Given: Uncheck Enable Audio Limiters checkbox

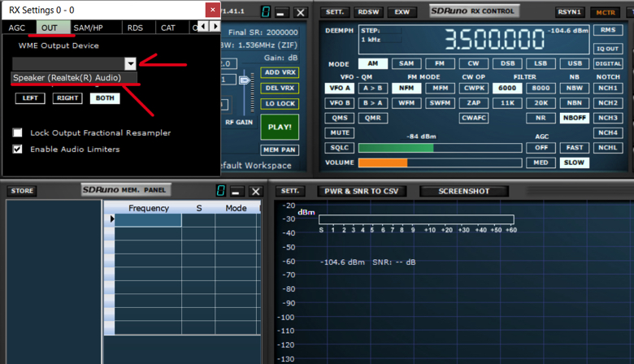Looking at the screenshot, I should coord(17,149).
